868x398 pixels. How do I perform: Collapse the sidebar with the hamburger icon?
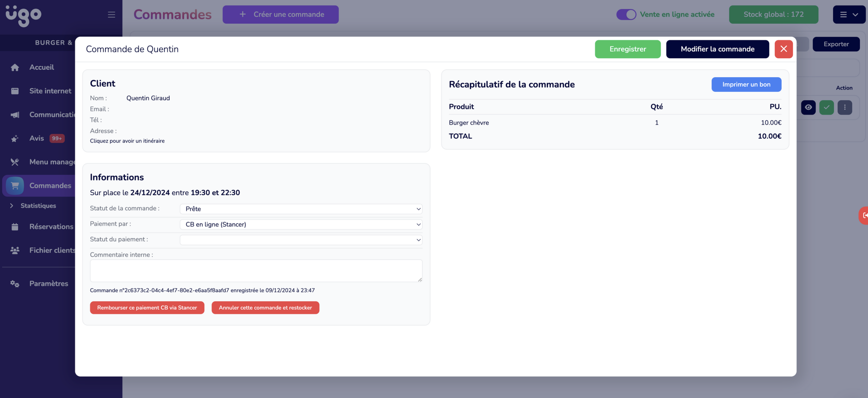pos(112,14)
